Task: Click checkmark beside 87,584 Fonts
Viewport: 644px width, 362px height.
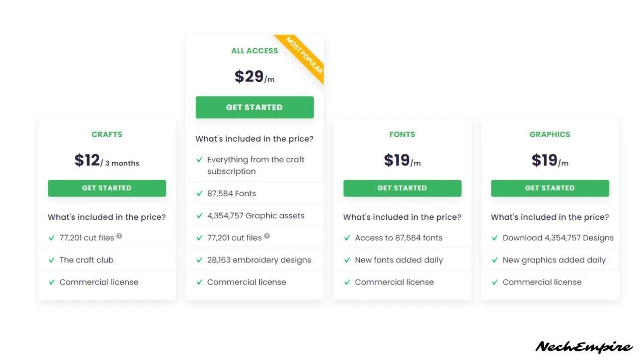Action: [x=199, y=194]
